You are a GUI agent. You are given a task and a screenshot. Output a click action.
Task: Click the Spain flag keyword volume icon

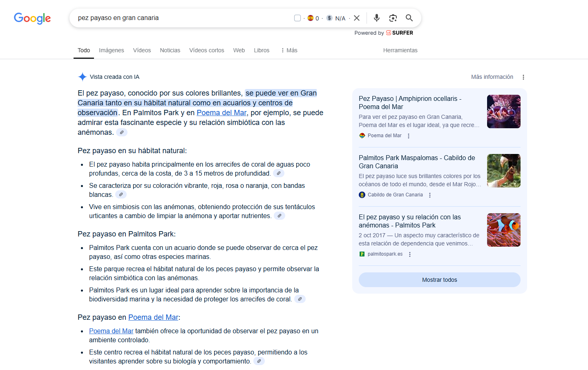click(311, 18)
